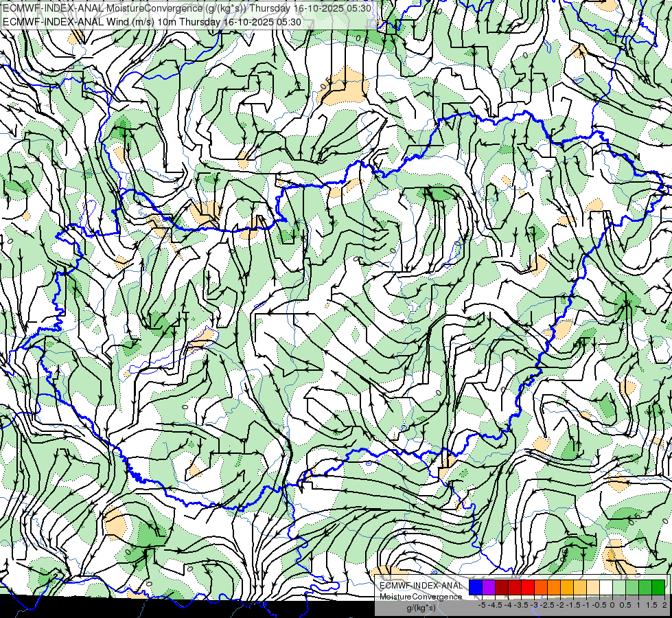Viewport: 672px width, 618px height.
Task: Select the purple legend swatch -5 to -4.5
Action: point(489,587)
